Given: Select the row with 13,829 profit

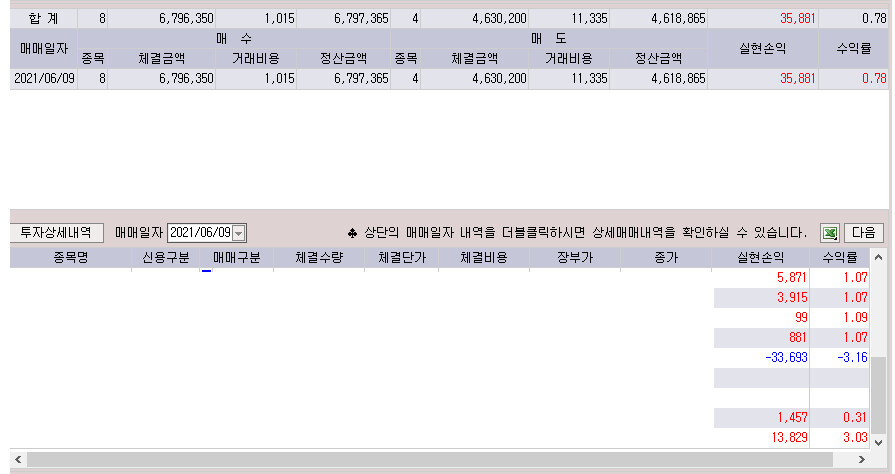Looking at the screenshot, I should [x=440, y=437].
